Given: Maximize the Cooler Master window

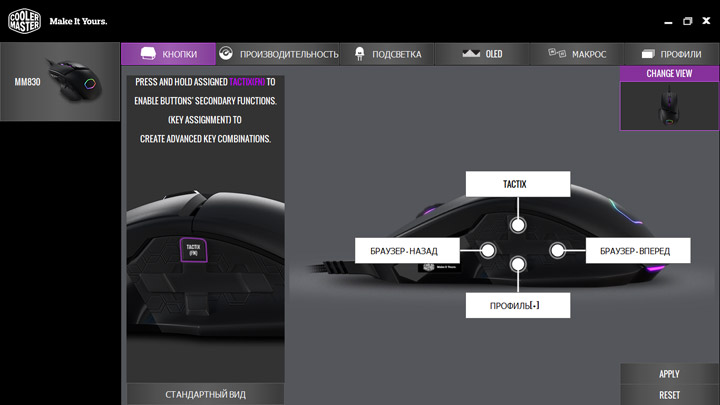Looking at the screenshot, I should coord(687,21).
